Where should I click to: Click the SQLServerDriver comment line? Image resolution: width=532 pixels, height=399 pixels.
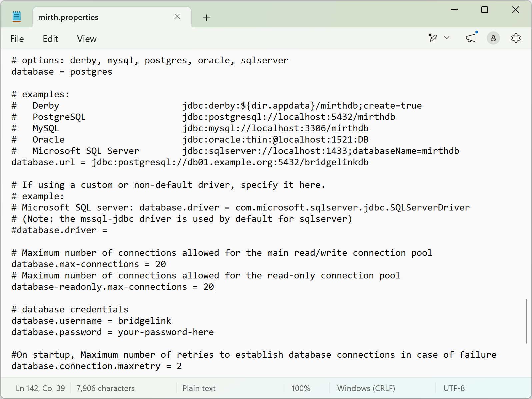[241, 208]
